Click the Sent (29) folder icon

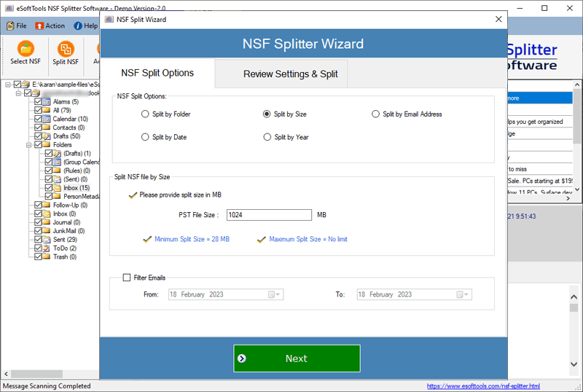coord(47,240)
